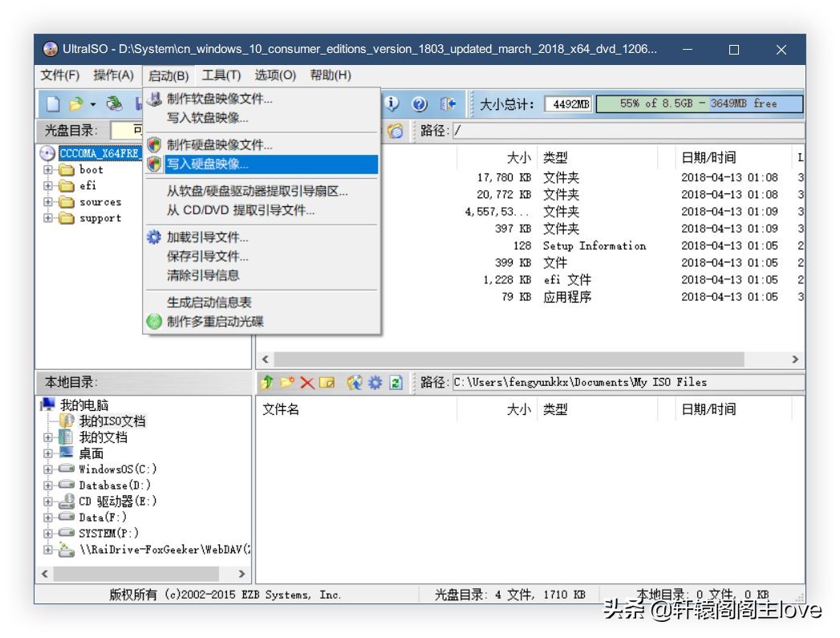The height and width of the screenshot is (638, 840).
Task: Click the info (i) toolbar icon
Action: [x=393, y=103]
